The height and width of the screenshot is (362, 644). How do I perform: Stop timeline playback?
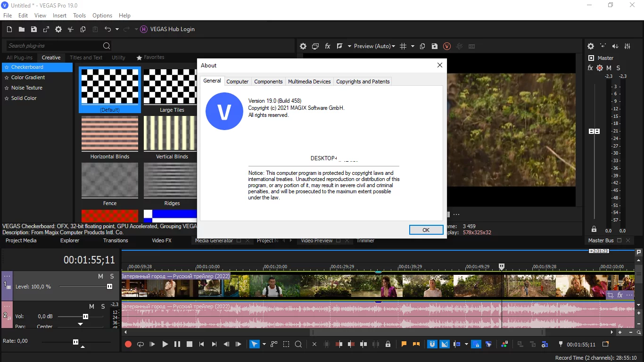click(190, 345)
